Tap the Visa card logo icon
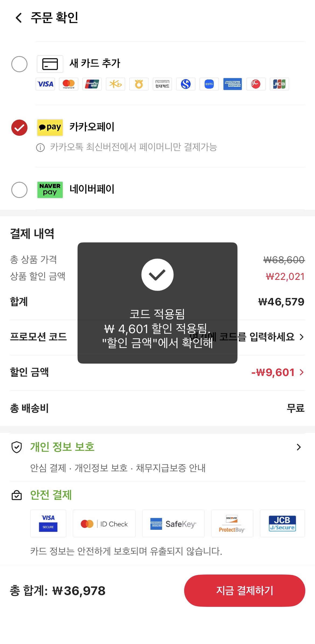This screenshot has width=315, height=644. (45, 84)
